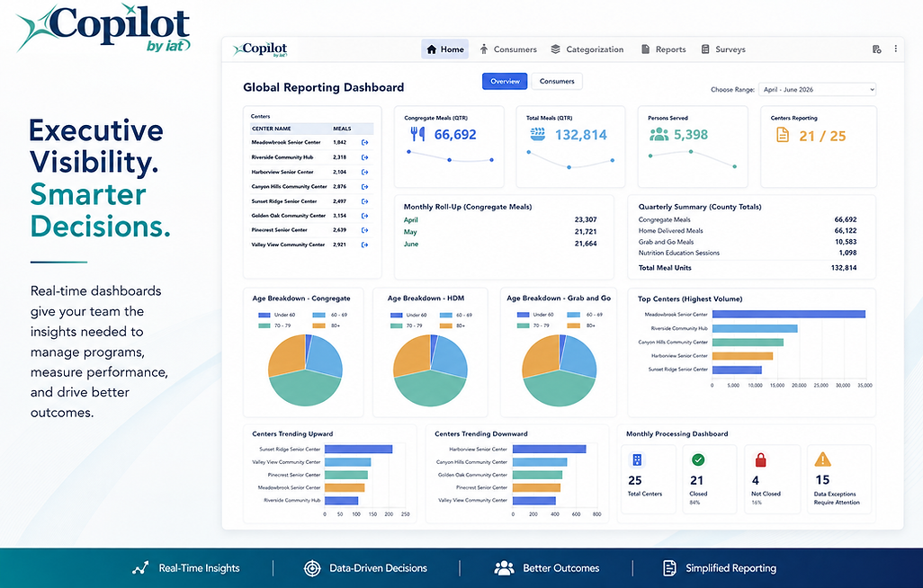
Task: Click the Canyon Hills bar in Top Centers
Action: pyautogui.click(x=748, y=342)
